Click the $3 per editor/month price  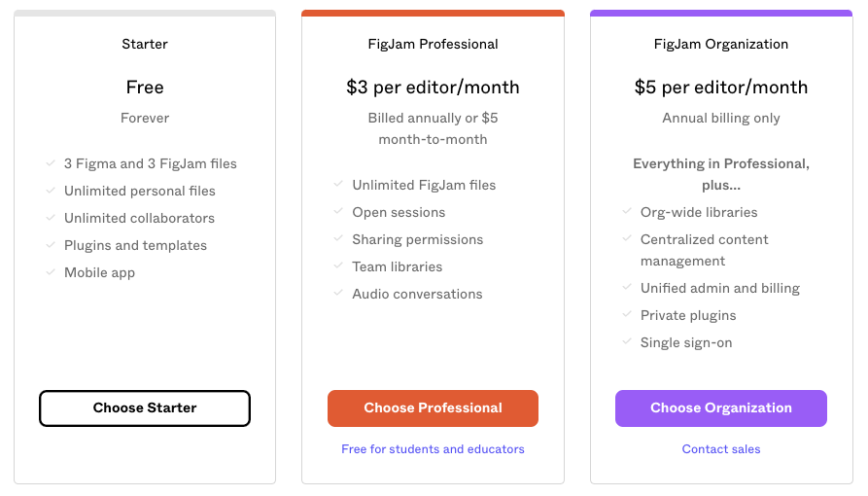click(433, 88)
